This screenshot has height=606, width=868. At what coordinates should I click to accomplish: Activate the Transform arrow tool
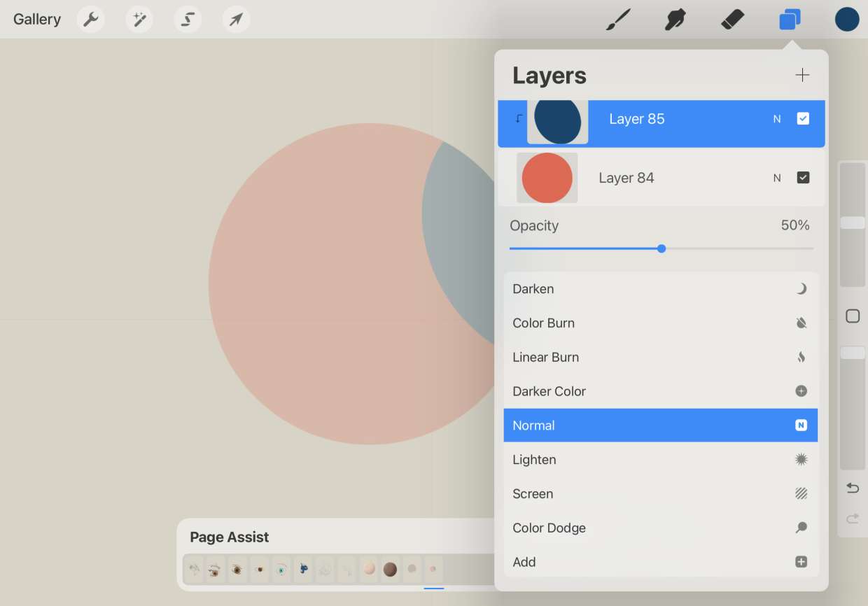236,19
